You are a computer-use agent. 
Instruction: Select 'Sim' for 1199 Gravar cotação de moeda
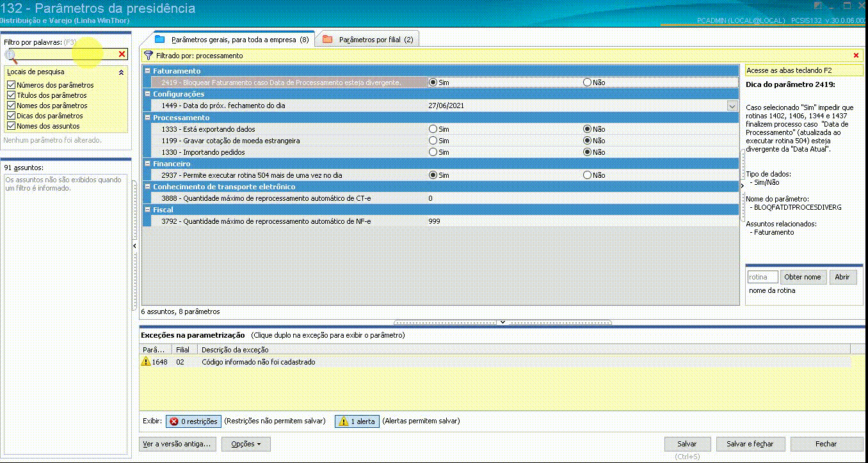tap(433, 141)
